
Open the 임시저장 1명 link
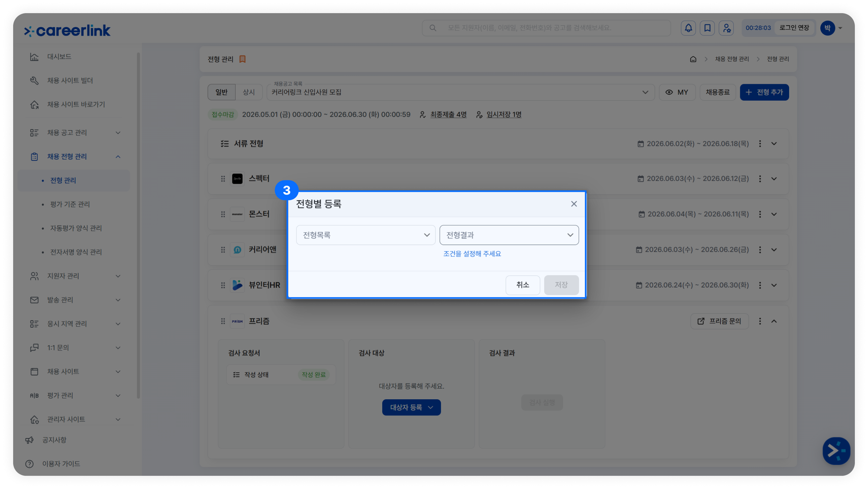[x=504, y=115]
